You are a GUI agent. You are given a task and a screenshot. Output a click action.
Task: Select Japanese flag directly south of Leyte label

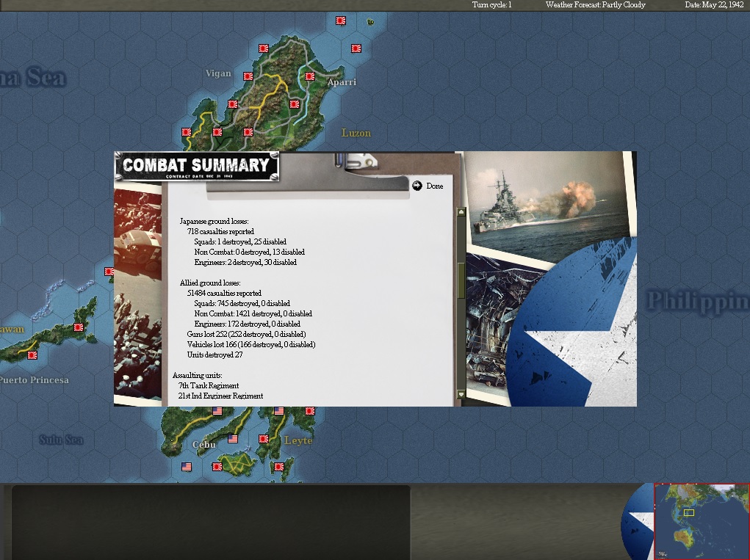click(279, 467)
